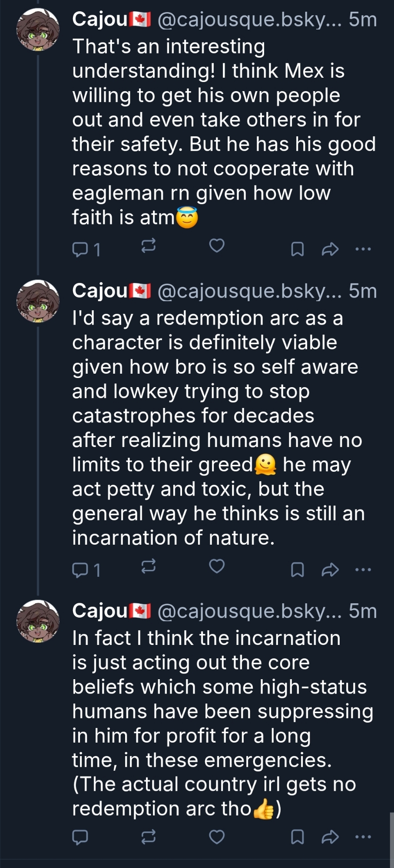The image size is (394, 868).
Task: Reply to the "redemption arc" post
Action: click(x=80, y=569)
